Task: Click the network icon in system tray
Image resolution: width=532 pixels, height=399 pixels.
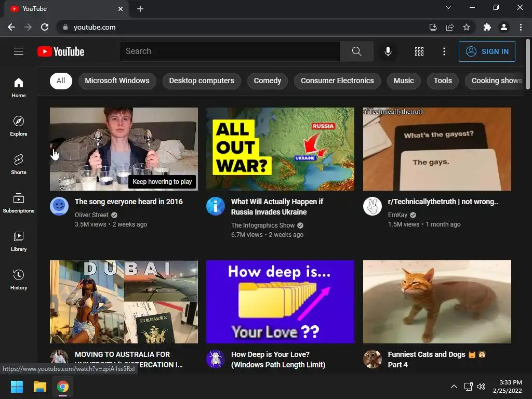Action: (469, 387)
